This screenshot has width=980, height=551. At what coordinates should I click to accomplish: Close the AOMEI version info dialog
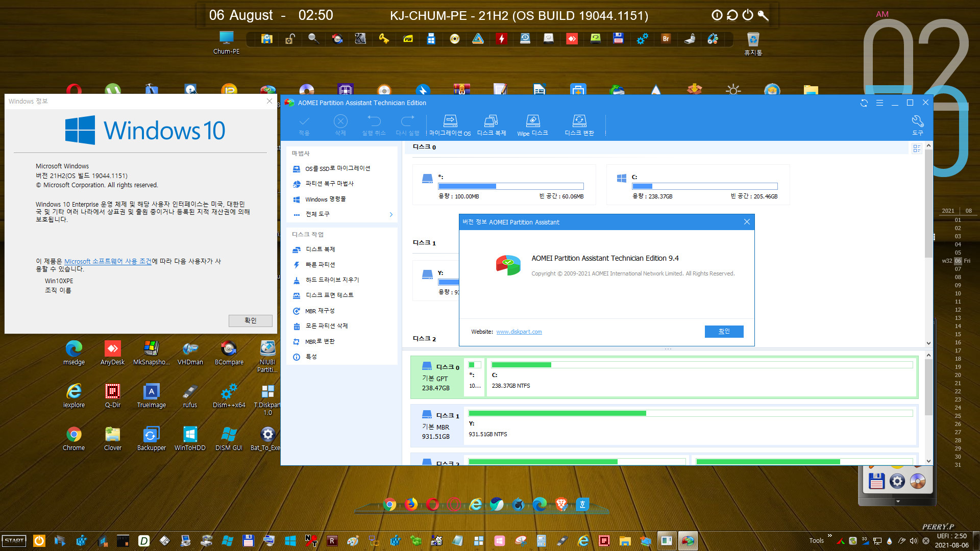(747, 222)
